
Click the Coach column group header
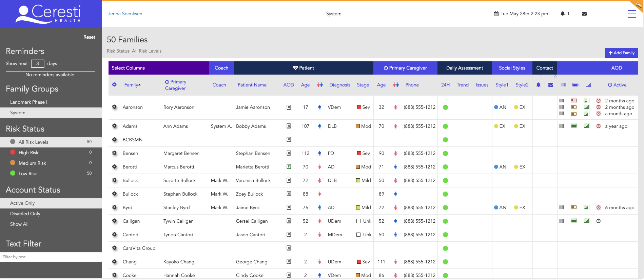[x=221, y=68]
